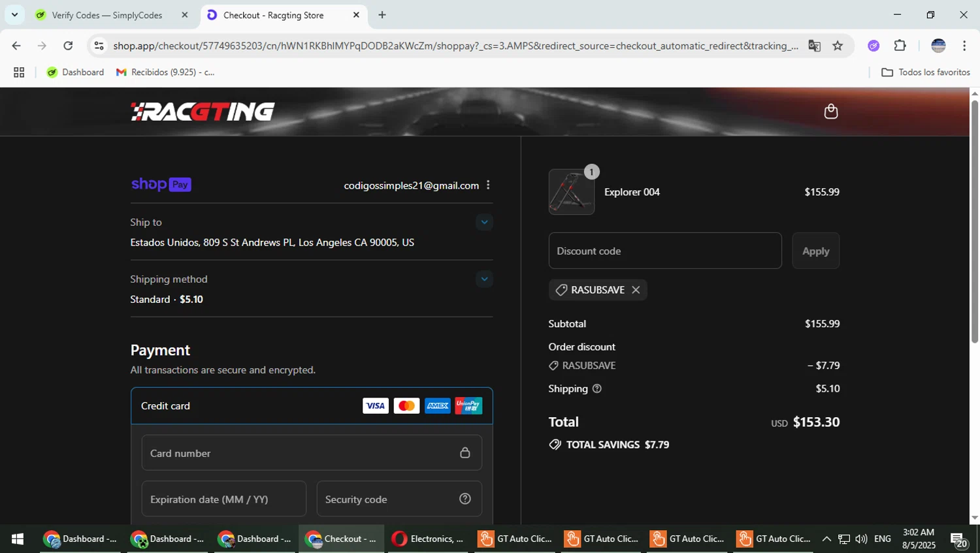Image resolution: width=980 pixels, height=553 pixels.
Task: Click the American Express logo
Action: (438, 405)
